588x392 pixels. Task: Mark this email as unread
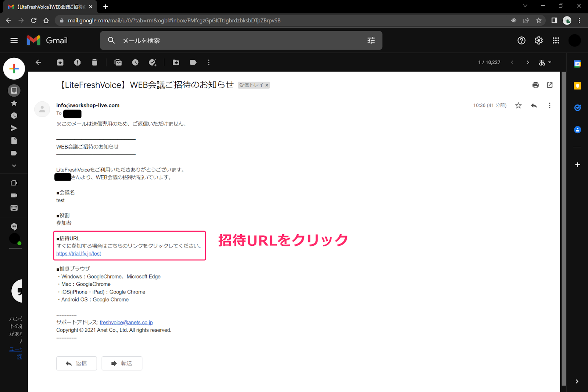click(x=118, y=63)
